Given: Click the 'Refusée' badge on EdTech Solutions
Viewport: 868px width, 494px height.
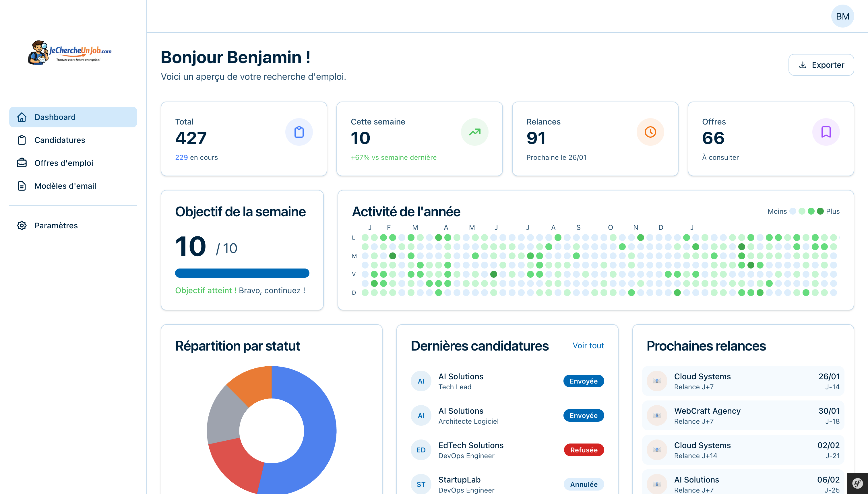Looking at the screenshot, I should [584, 450].
